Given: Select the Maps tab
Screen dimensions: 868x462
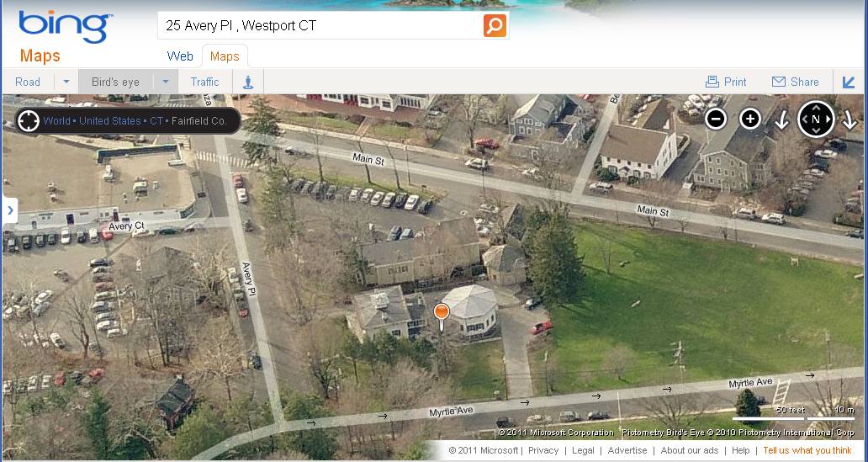Looking at the screenshot, I should [x=225, y=56].
